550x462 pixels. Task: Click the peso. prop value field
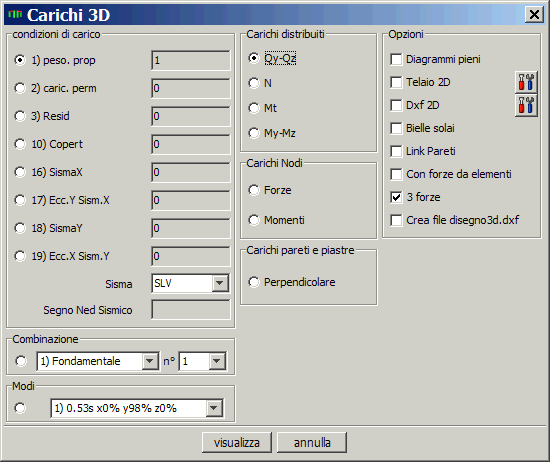point(191,60)
